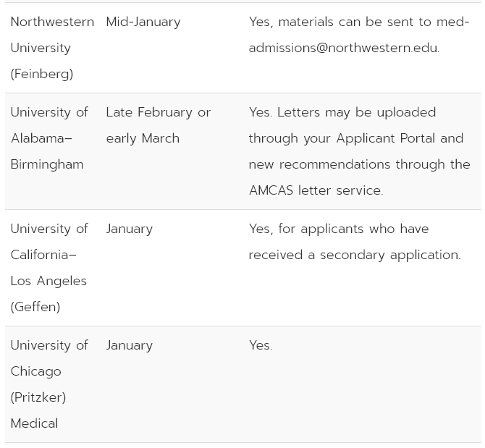Click the word "Birmingham"

[47, 164]
